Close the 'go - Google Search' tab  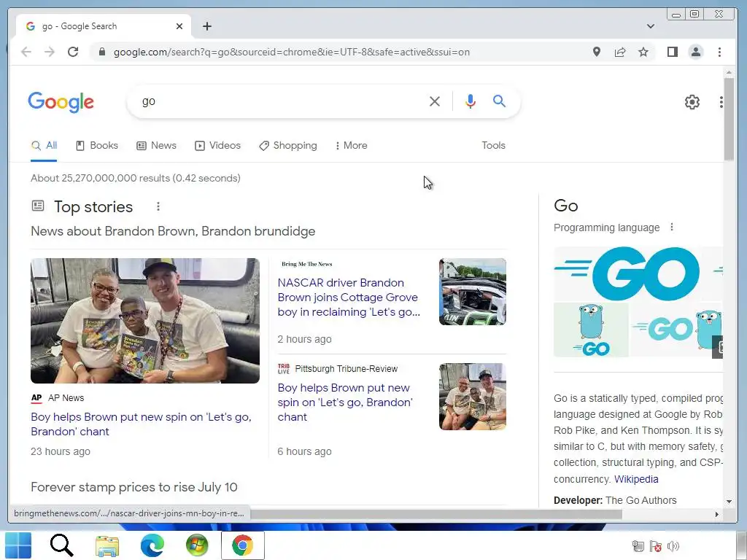(179, 26)
